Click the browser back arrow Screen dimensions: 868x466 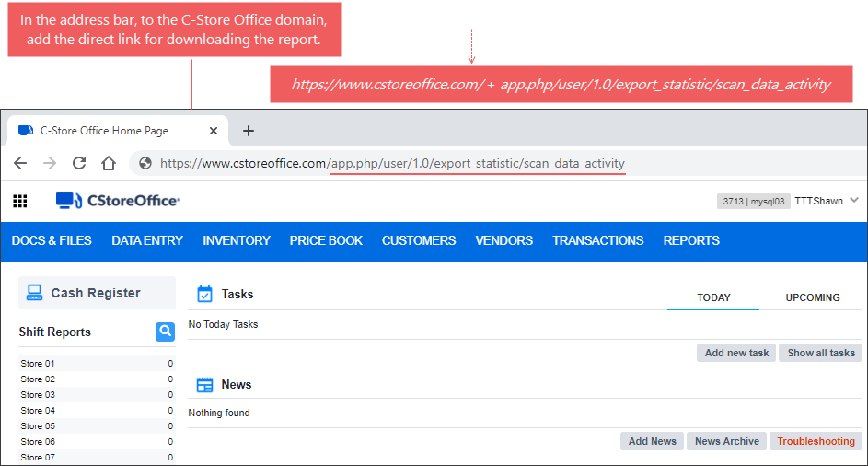tap(20, 163)
